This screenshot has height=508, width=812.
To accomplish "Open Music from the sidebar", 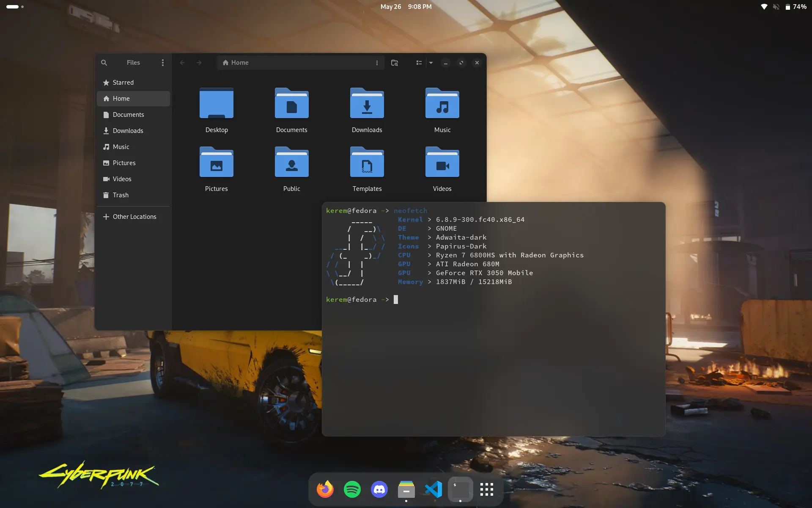I will coord(133,147).
